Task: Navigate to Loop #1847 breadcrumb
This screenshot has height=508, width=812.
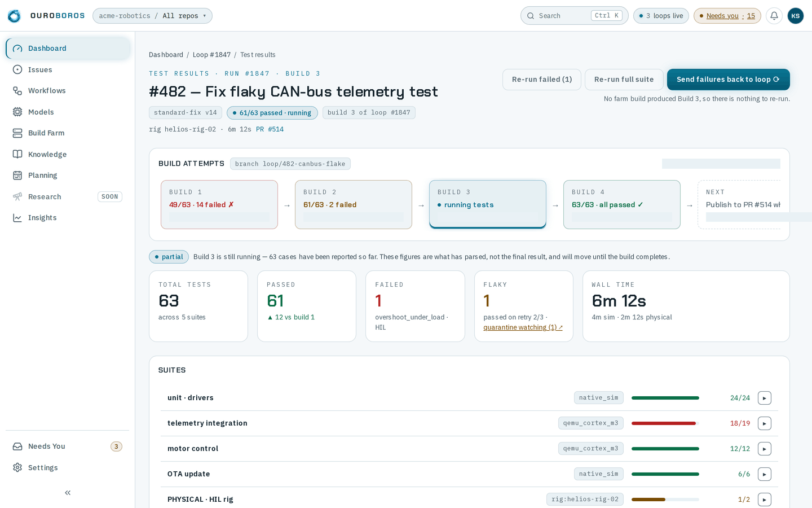Action: (x=211, y=55)
